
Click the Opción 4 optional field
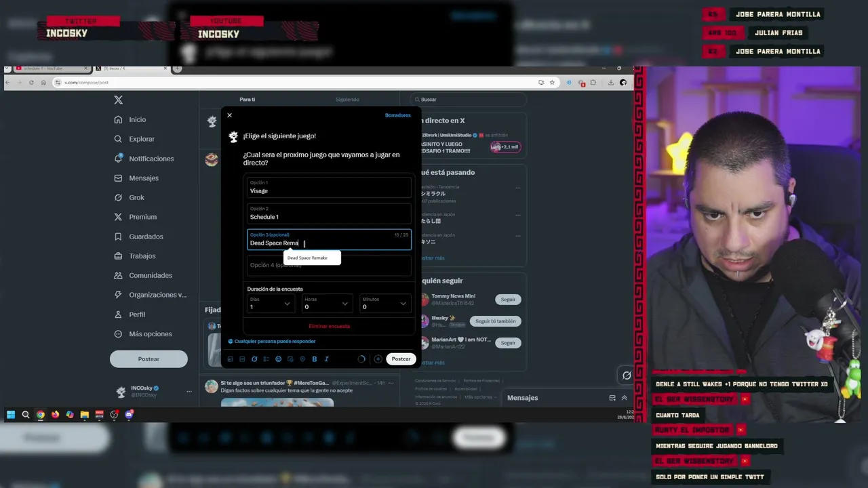point(329,265)
